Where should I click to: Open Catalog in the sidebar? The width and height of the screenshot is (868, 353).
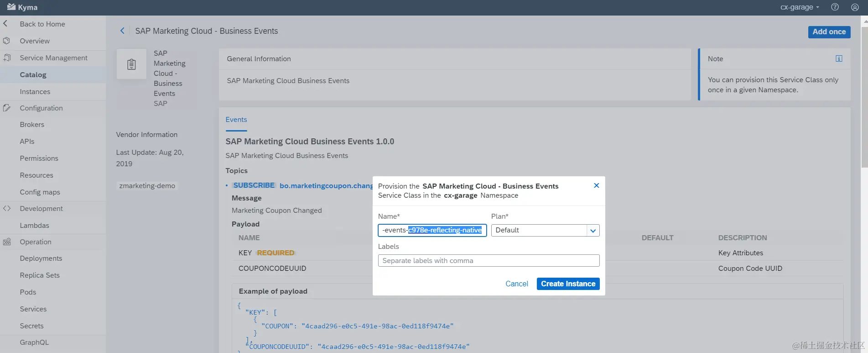[33, 74]
